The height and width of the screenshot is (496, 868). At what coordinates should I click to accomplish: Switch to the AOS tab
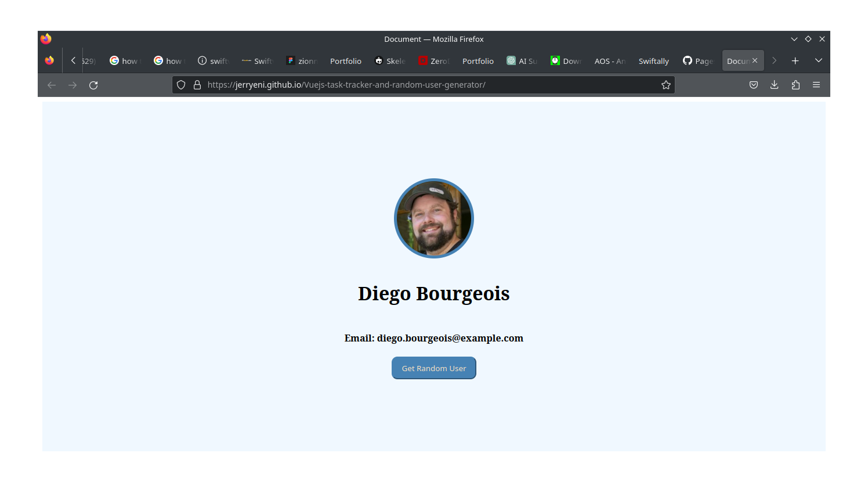coord(609,61)
